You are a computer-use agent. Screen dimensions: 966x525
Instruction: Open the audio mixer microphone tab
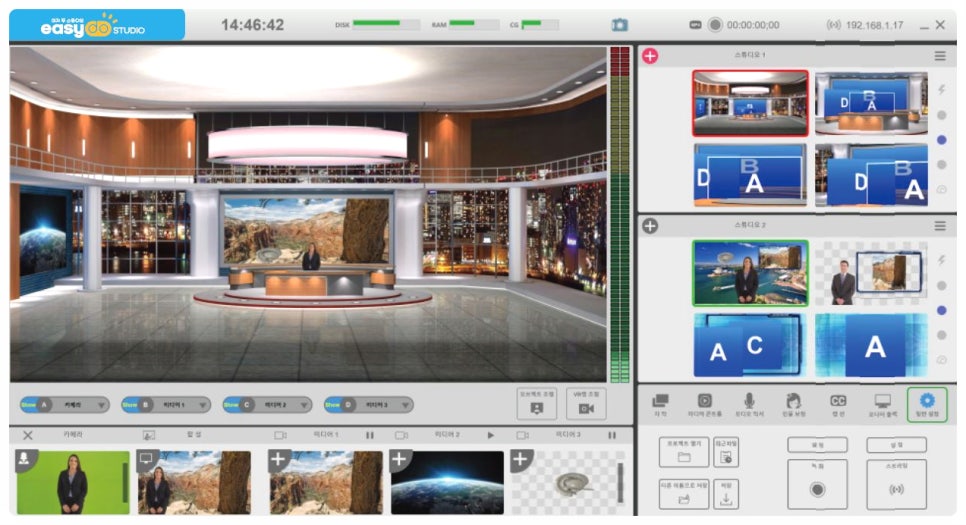click(749, 405)
